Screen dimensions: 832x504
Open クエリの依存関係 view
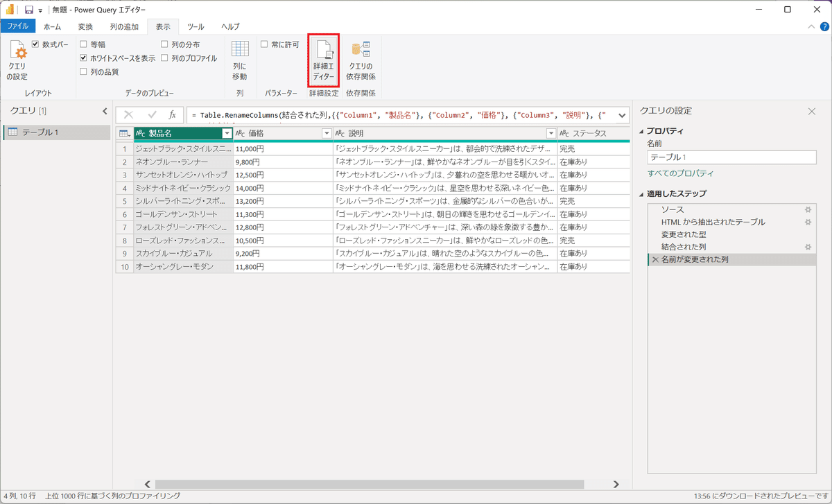click(x=361, y=61)
